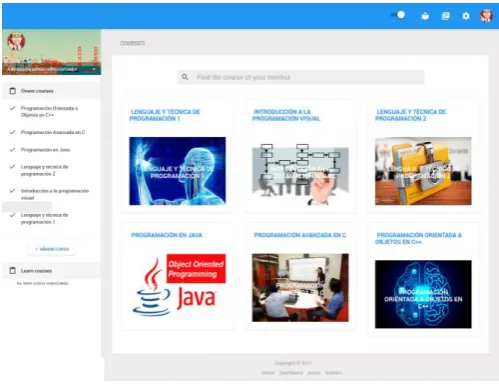Open Programación en Java card title
The height and width of the screenshot is (392, 499).
(166, 235)
